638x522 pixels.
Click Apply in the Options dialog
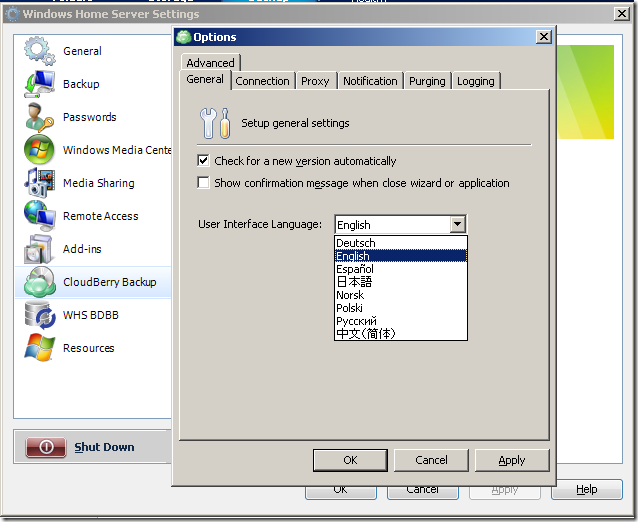[x=512, y=460]
